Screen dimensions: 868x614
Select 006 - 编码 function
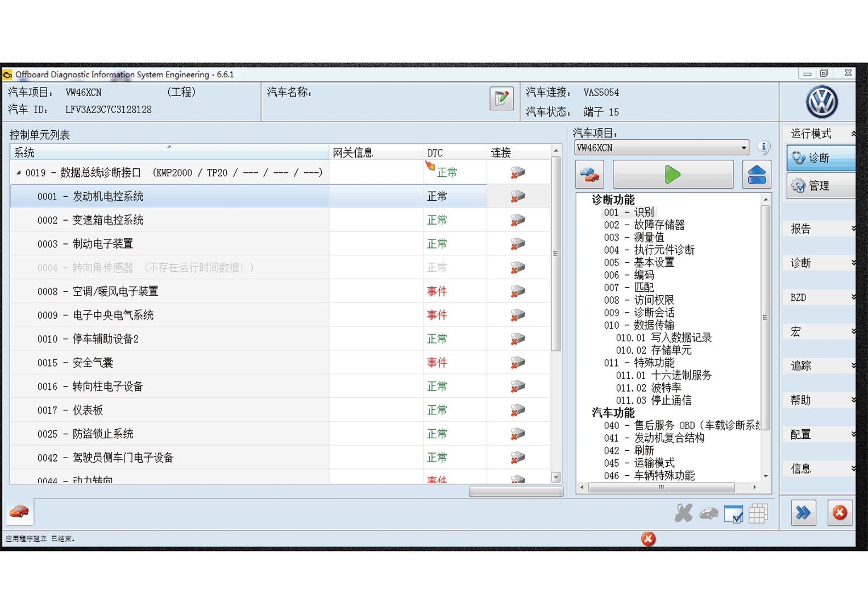(629, 275)
